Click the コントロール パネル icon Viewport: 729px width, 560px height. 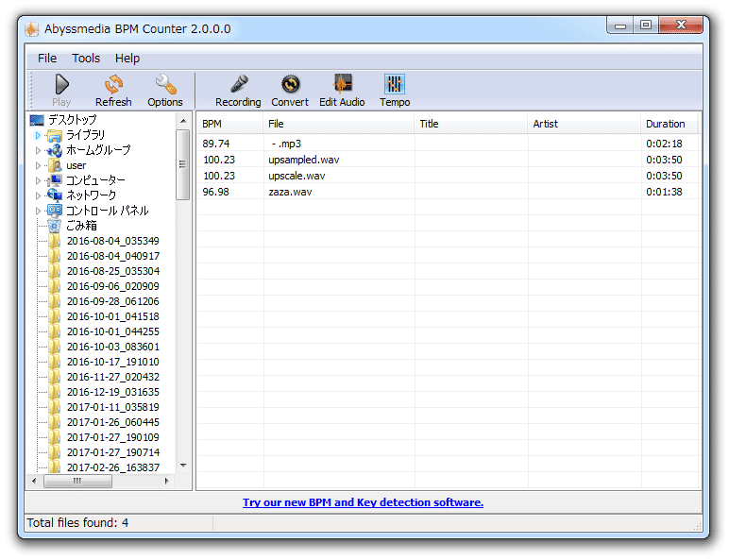click(x=55, y=211)
